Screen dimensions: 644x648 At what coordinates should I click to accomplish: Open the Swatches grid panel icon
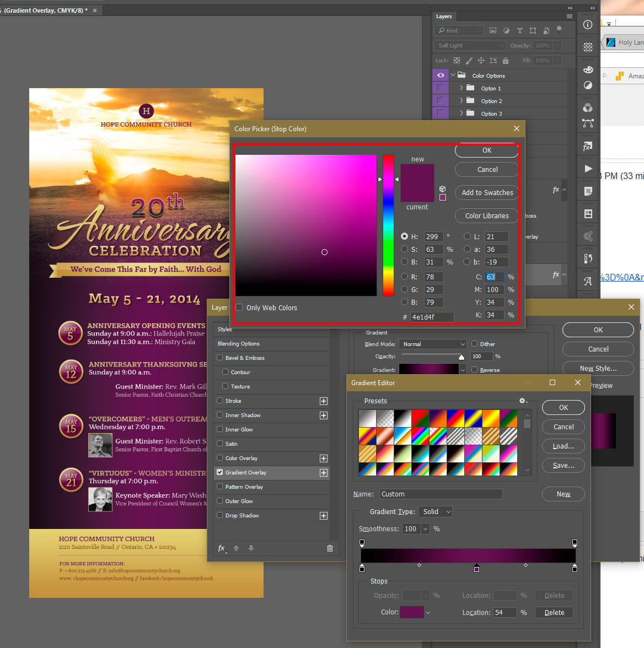click(588, 47)
